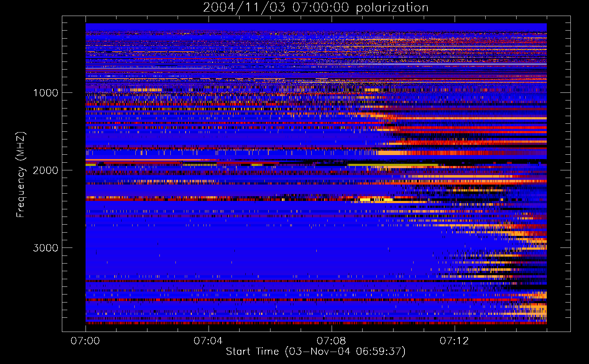Click the 1000 frequency tick label
The image size is (589, 364).
coord(46,93)
